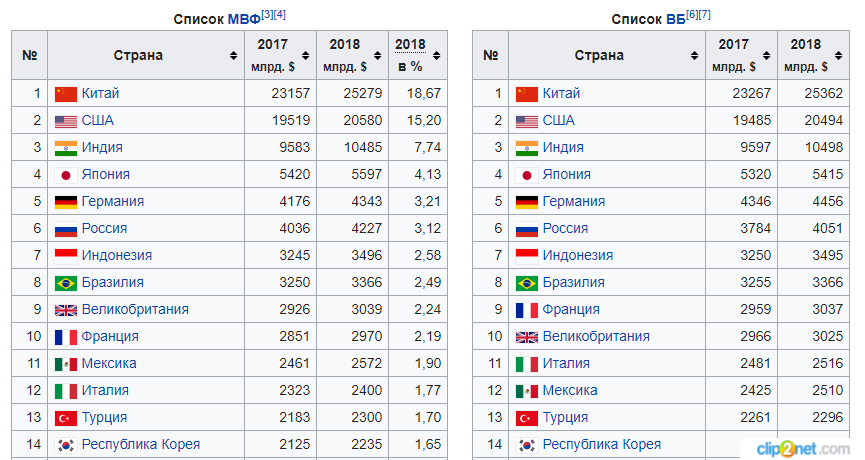Sort the МВФ table by Страна column

click(x=233, y=55)
